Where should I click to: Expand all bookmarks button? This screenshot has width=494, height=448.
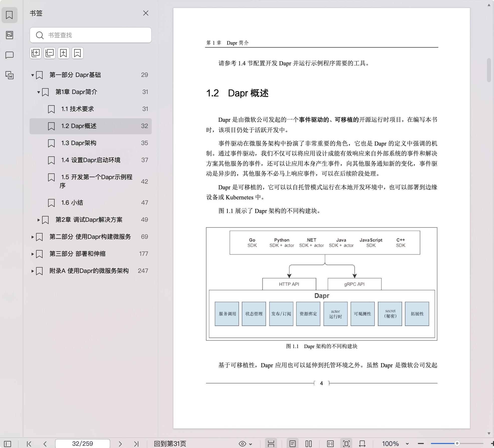coord(36,53)
